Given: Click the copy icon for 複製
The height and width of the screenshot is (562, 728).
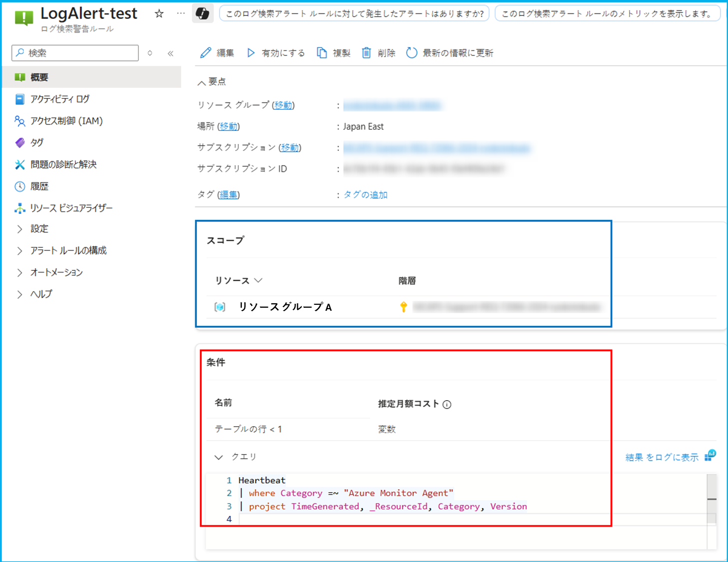Looking at the screenshot, I should coord(322,53).
